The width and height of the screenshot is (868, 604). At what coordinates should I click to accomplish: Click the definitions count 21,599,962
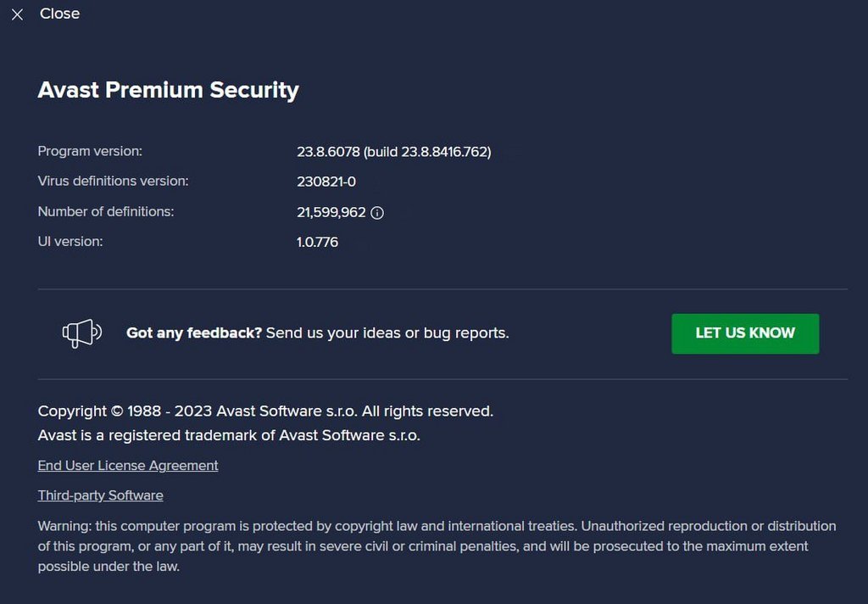[331, 212]
